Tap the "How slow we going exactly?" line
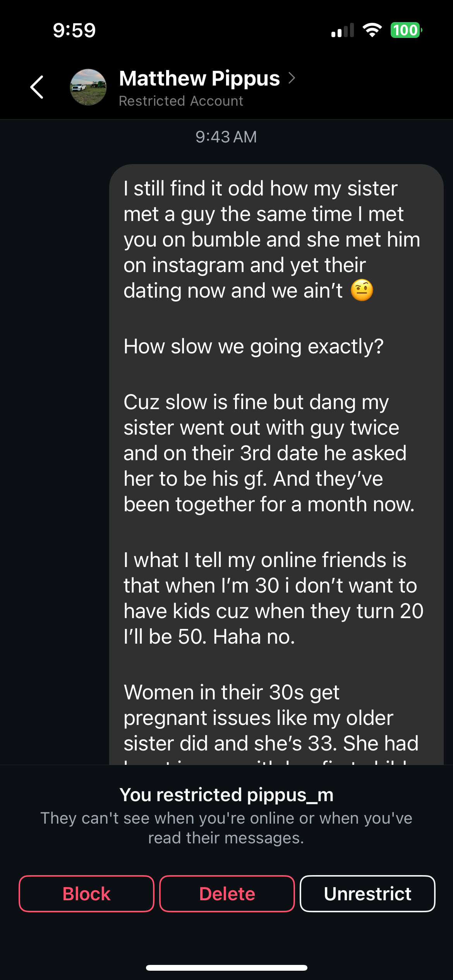This screenshot has width=453, height=980. (254, 346)
